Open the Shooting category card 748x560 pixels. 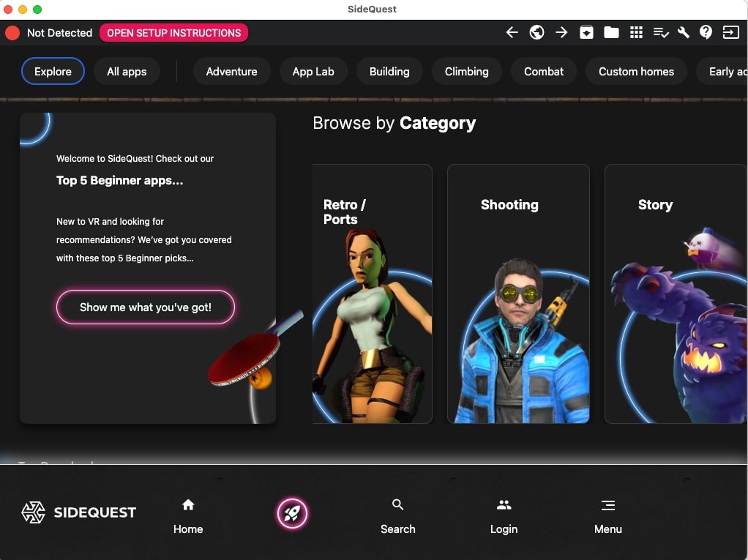(x=517, y=293)
